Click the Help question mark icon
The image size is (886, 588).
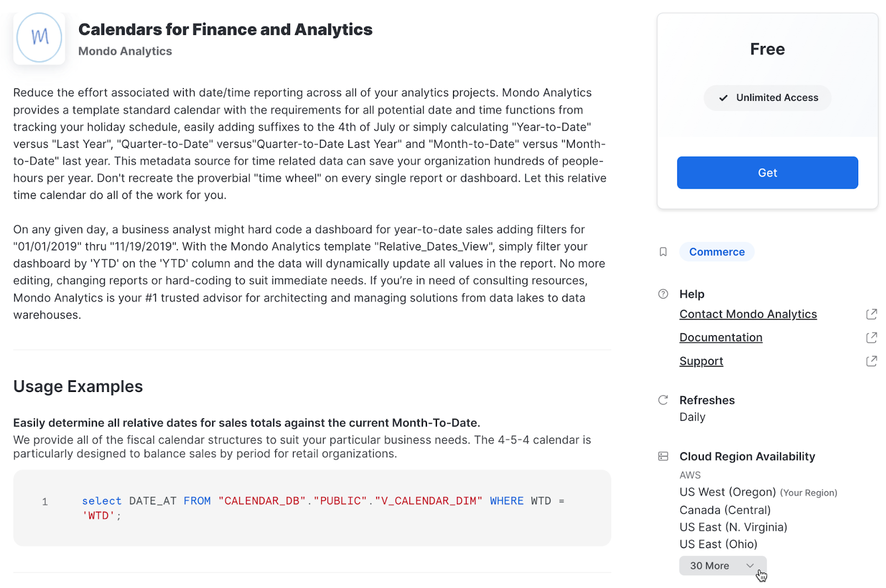pyautogui.click(x=663, y=294)
